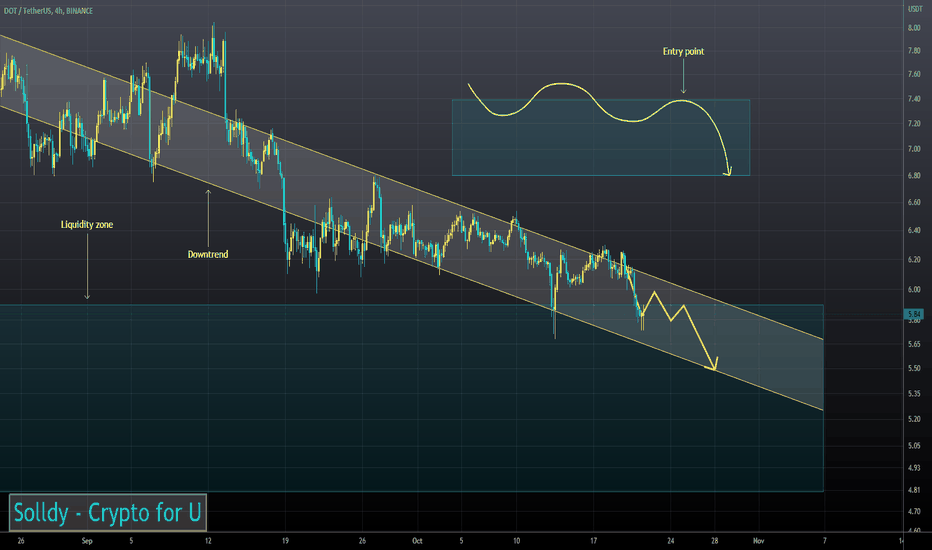Click the 5.35 price axis label

click(x=914, y=394)
